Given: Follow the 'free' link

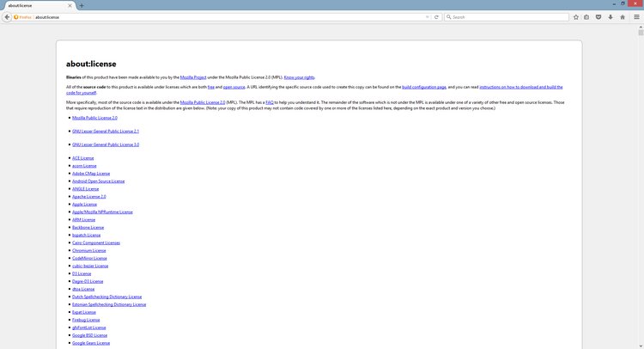Looking at the screenshot, I should coord(211,87).
